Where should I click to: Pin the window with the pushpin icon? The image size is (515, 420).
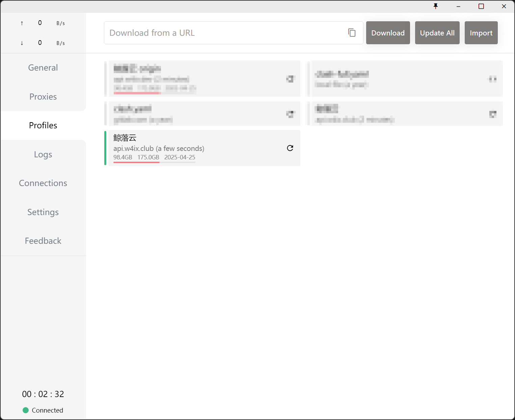click(436, 6)
